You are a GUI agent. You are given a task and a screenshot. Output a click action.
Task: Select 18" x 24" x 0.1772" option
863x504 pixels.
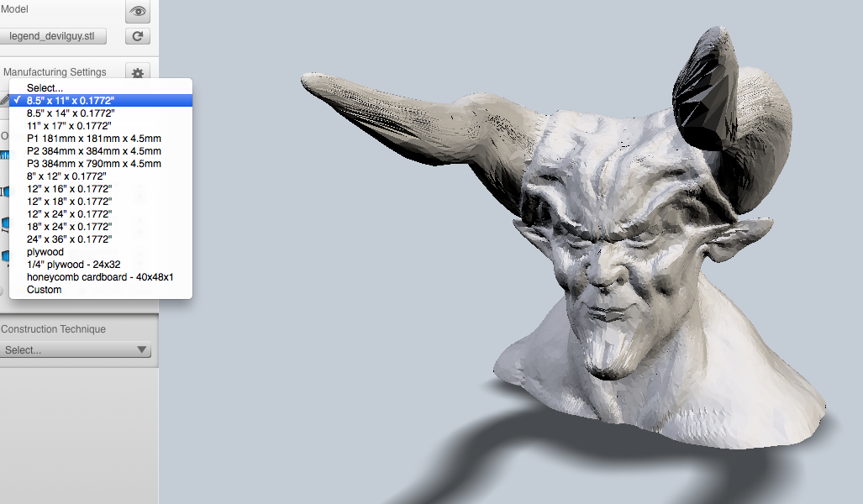point(101,227)
